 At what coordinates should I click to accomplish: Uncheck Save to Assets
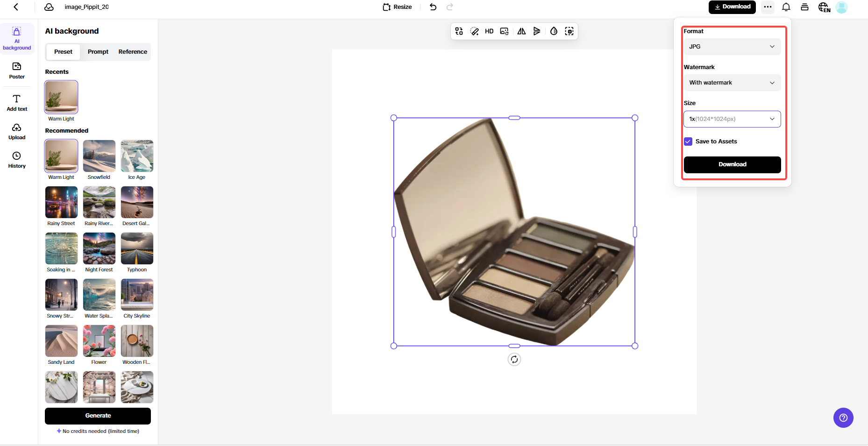(x=688, y=141)
